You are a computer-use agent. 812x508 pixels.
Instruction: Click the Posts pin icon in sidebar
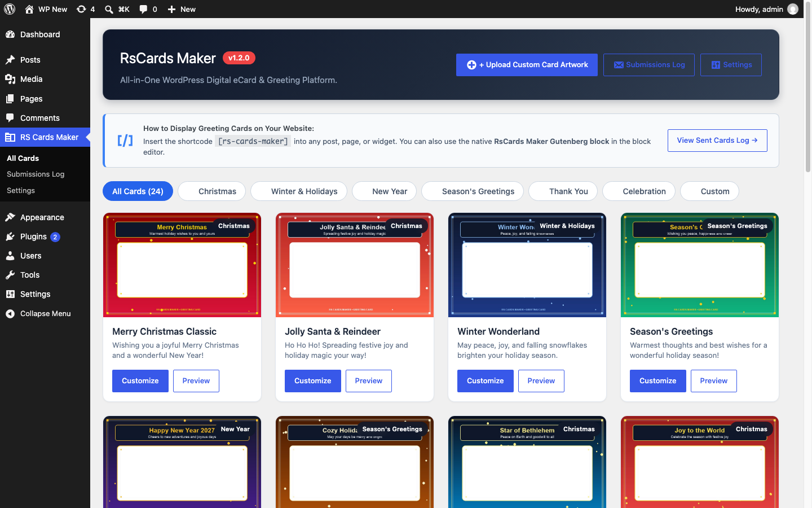tap(10, 60)
